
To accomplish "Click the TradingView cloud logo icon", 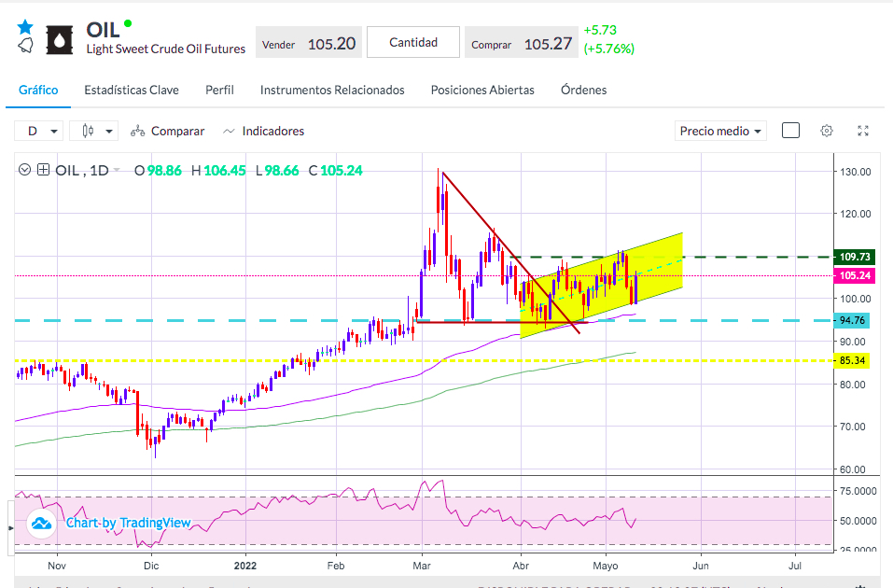I will [42, 523].
